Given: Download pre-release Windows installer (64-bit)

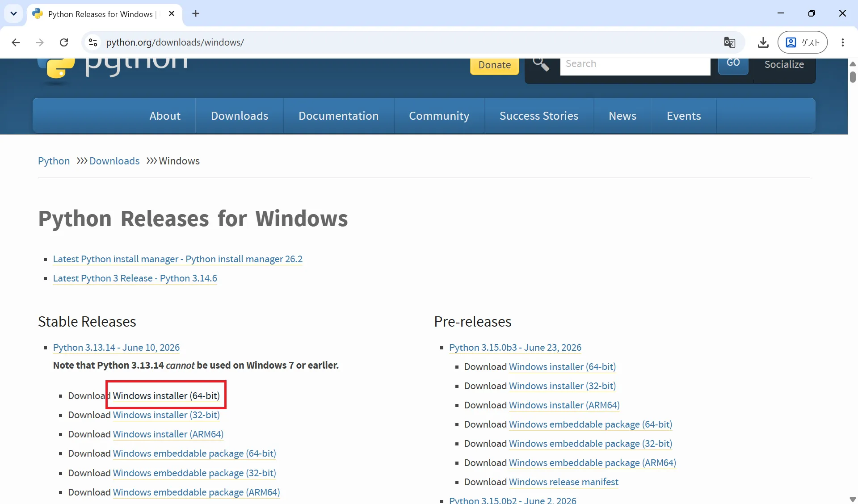Looking at the screenshot, I should [x=562, y=367].
